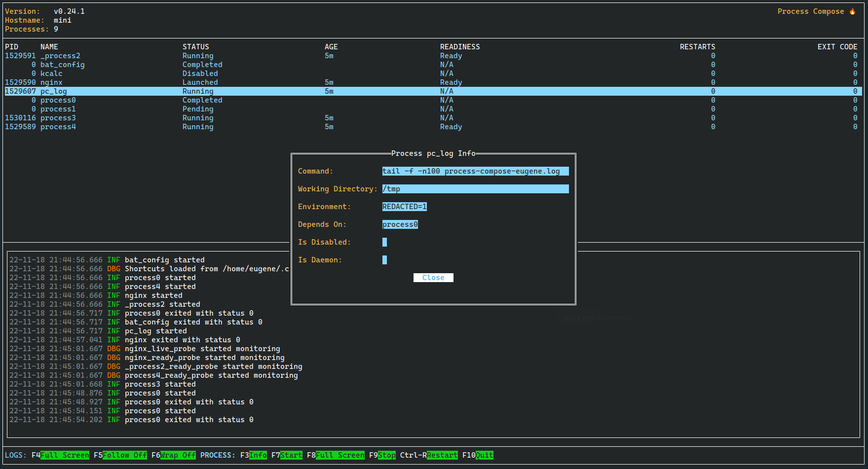Select the process0 row in the table
This screenshot has height=469, width=868.
[x=433, y=100]
